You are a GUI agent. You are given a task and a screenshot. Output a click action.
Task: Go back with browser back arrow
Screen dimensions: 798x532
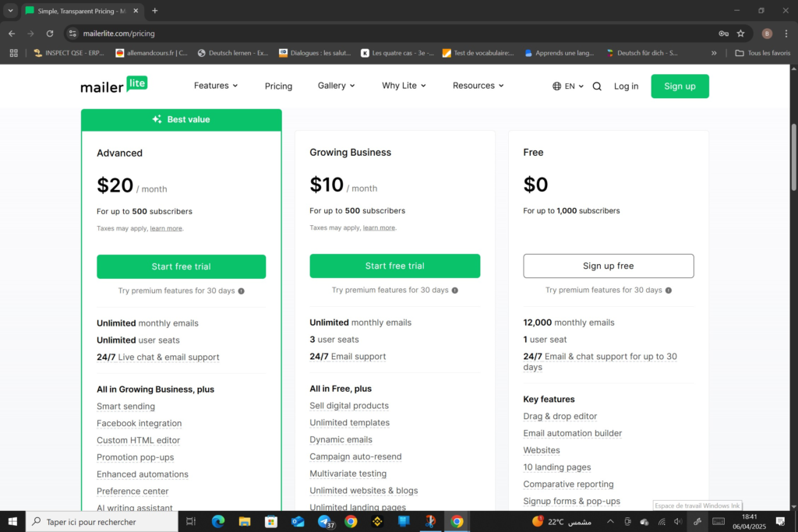click(x=12, y=33)
